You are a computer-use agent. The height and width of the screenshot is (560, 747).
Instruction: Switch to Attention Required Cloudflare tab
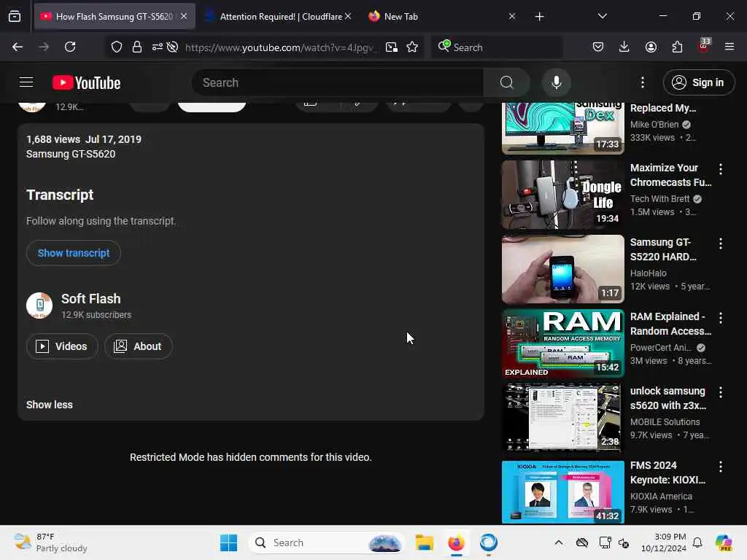tap(280, 17)
